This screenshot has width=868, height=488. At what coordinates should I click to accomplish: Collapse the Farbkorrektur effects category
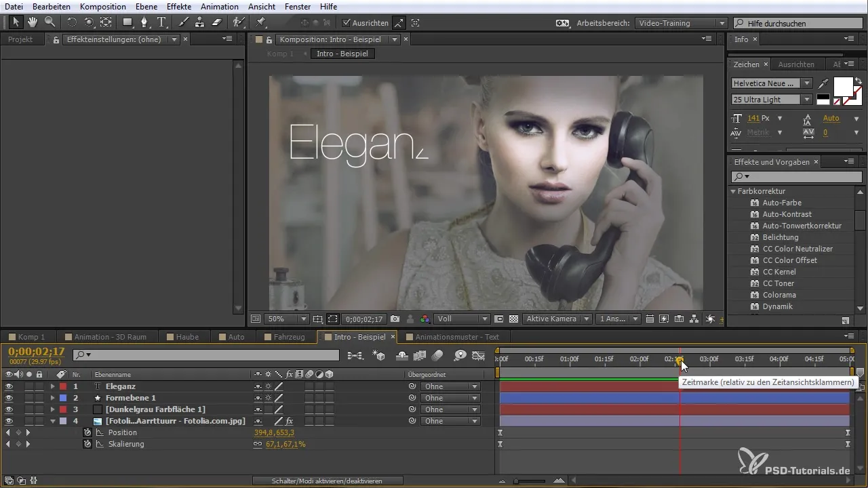click(733, 192)
